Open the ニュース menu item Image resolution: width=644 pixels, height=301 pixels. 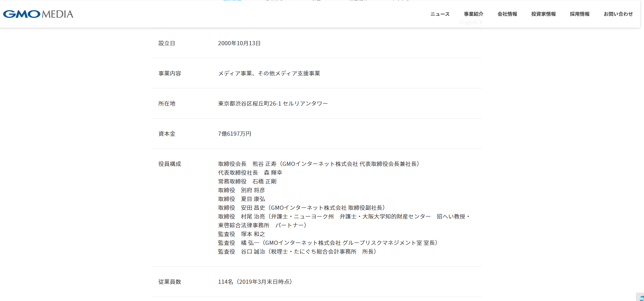click(x=440, y=14)
